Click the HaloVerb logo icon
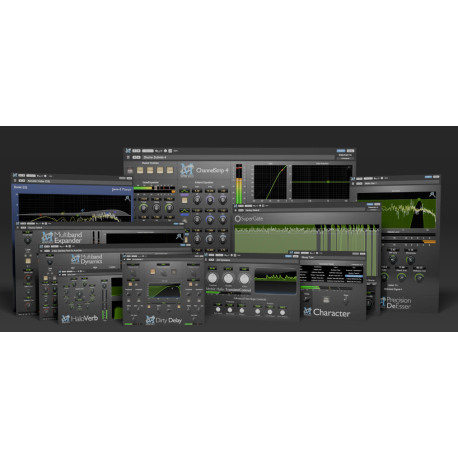The height and width of the screenshot is (458, 458). (x=65, y=319)
